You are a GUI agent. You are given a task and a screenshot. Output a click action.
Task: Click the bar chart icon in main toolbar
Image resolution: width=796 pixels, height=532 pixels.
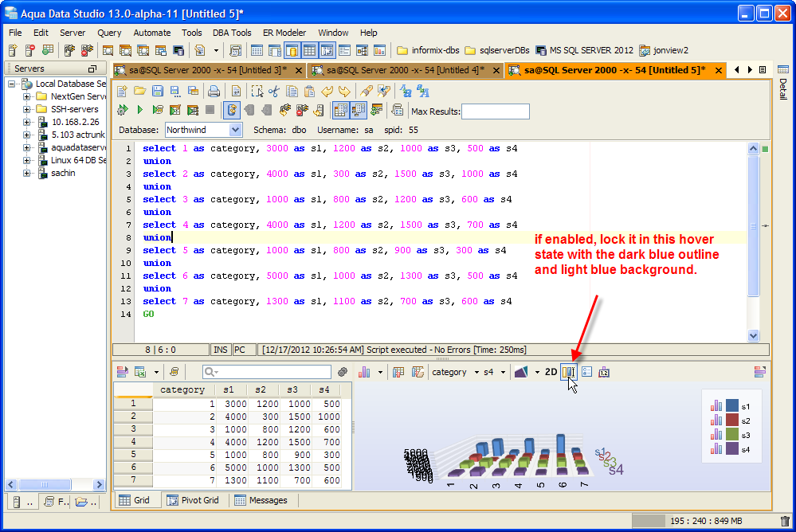(x=379, y=50)
